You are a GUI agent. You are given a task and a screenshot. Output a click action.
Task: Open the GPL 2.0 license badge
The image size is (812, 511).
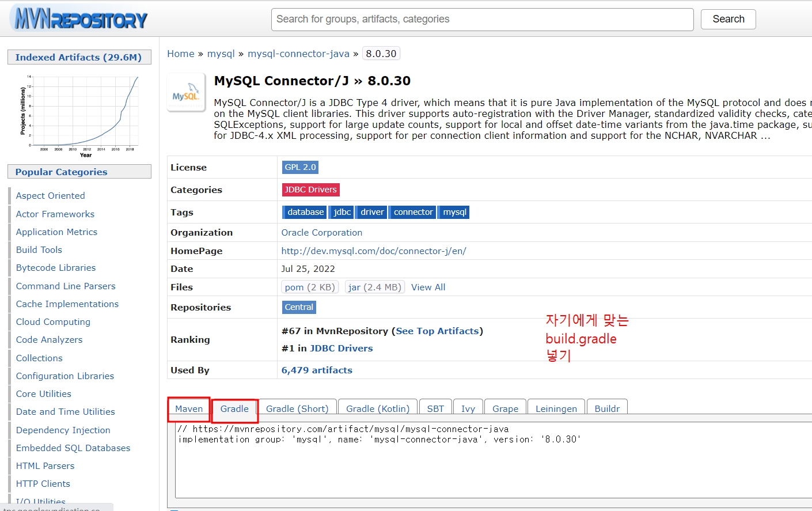pyautogui.click(x=300, y=167)
